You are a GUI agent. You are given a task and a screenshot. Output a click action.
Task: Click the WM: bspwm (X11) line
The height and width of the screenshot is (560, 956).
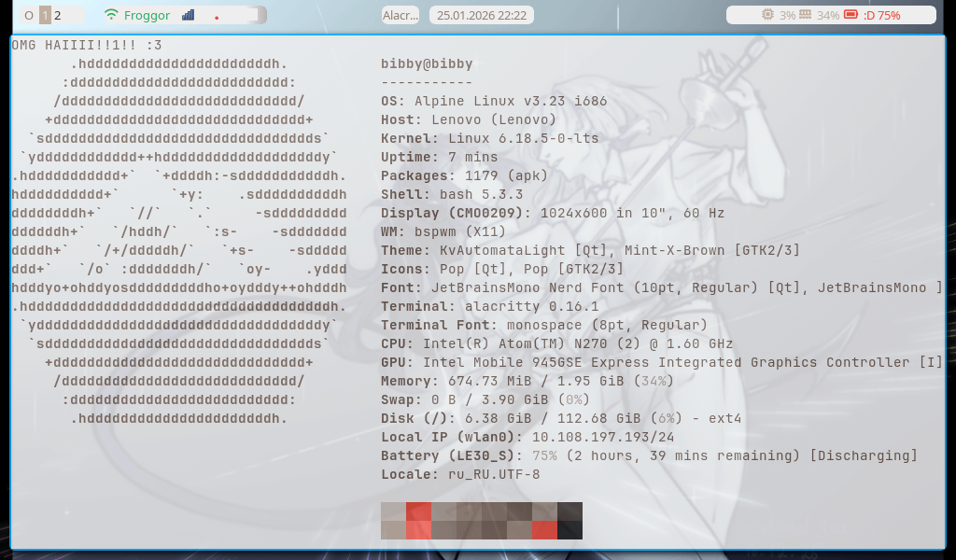point(443,231)
